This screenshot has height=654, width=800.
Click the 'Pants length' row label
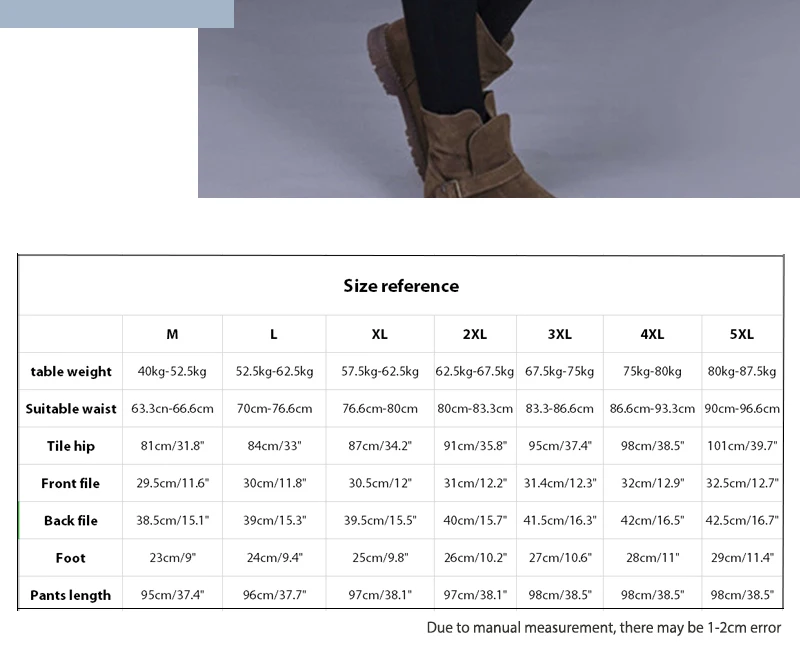(70, 595)
